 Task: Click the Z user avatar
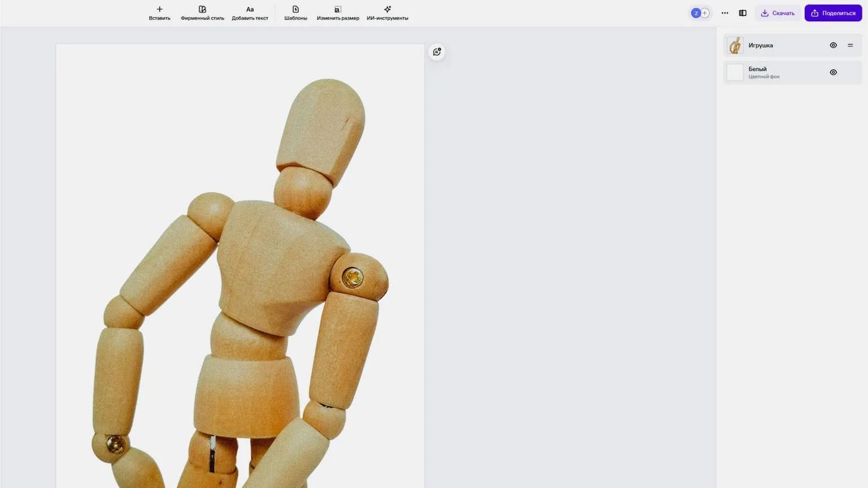696,13
